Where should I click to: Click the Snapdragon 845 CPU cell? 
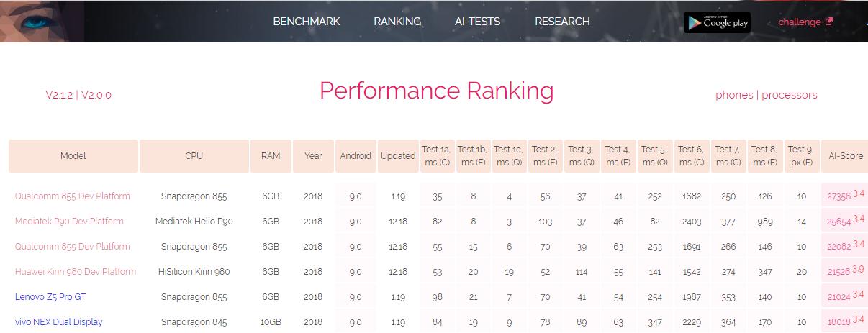[x=194, y=322]
